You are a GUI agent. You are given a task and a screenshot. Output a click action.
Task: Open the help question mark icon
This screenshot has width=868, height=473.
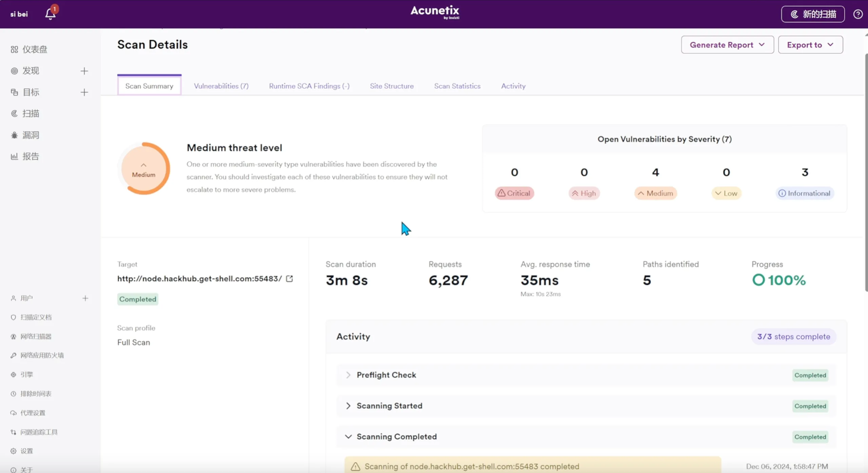[858, 14]
